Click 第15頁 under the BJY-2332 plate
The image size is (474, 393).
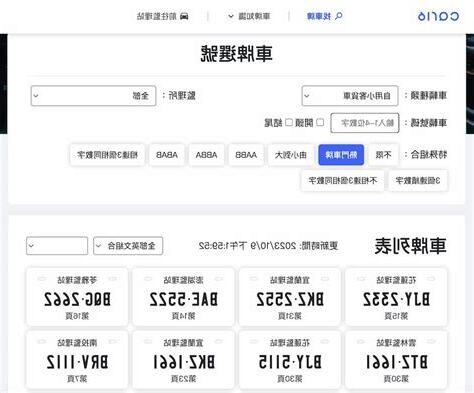tap(396, 316)
